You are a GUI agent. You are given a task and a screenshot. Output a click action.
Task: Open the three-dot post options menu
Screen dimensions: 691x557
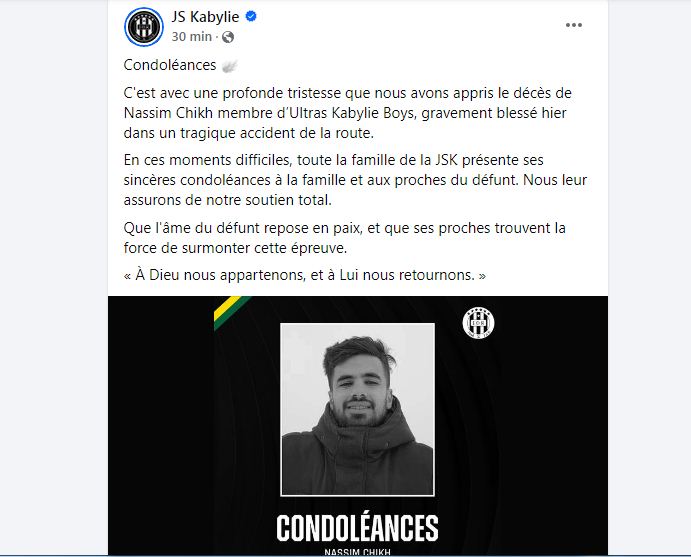point(574,25)
